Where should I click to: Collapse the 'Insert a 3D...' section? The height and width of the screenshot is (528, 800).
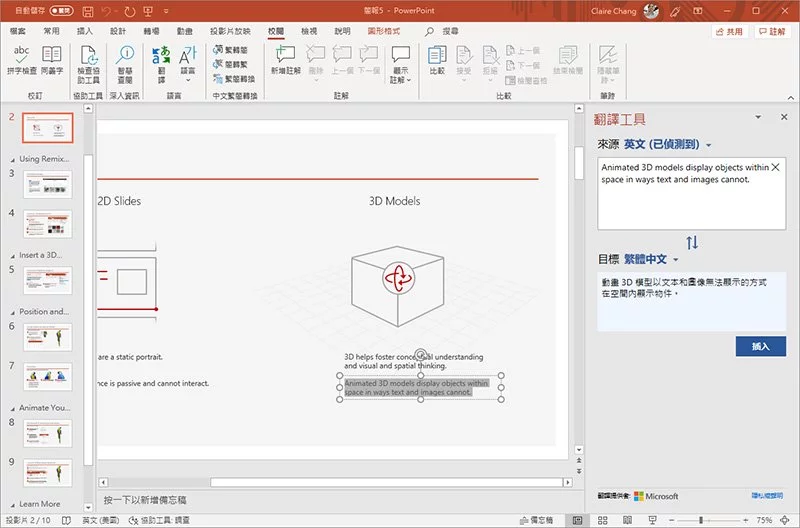pos(12,256)
